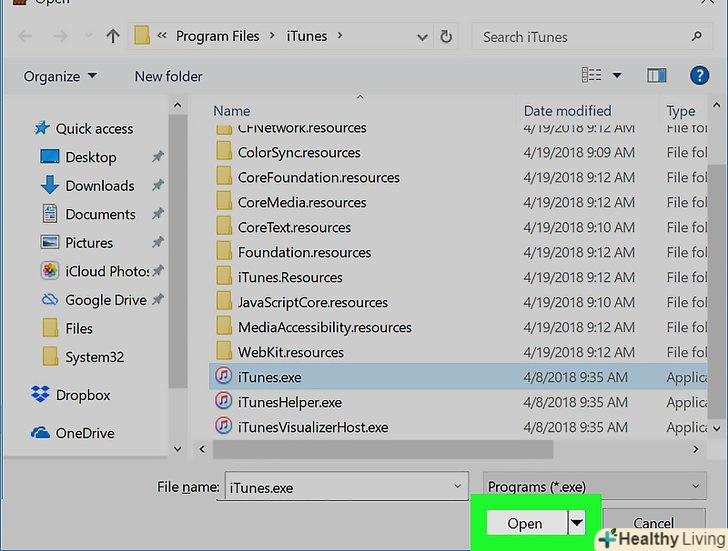Open Desktop in the navigation pane
The height and width of the screenshot is (551, 728).
tap(91, 157)
